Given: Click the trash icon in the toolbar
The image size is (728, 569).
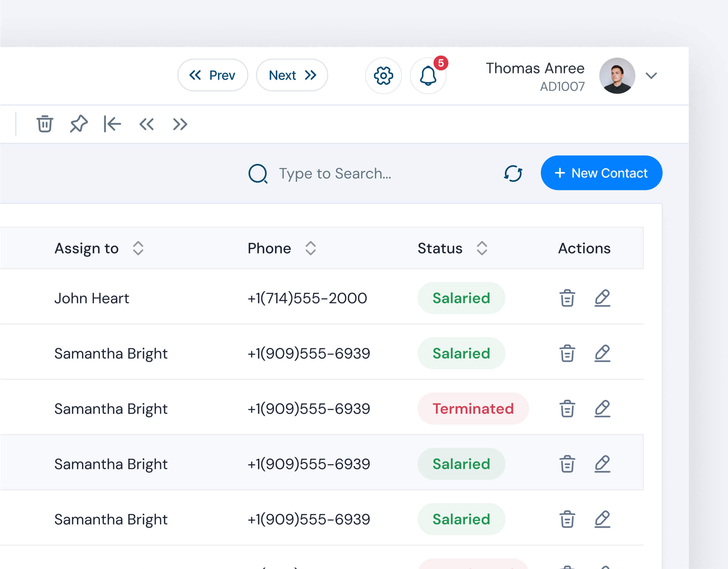Looking at the screenshot, I should [x=45, y=124].
